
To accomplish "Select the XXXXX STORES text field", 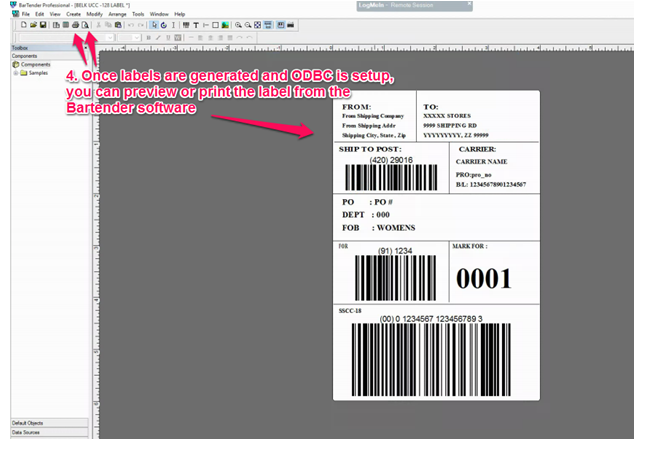I will [447, 116].
